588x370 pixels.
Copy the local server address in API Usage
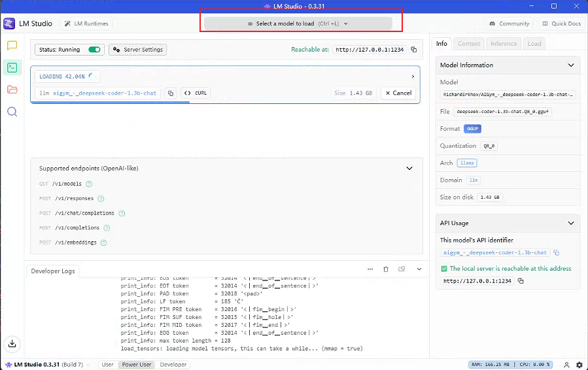coord(521,281)
